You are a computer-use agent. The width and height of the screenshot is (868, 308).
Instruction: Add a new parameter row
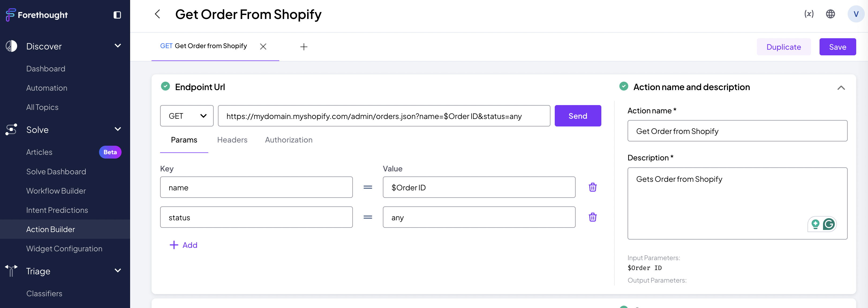(183, 245)
